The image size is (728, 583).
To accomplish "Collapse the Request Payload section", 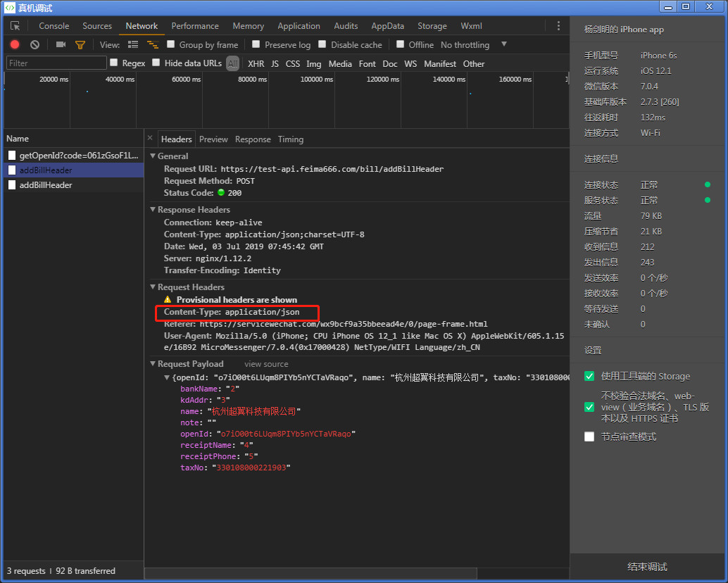I will 153,364.
